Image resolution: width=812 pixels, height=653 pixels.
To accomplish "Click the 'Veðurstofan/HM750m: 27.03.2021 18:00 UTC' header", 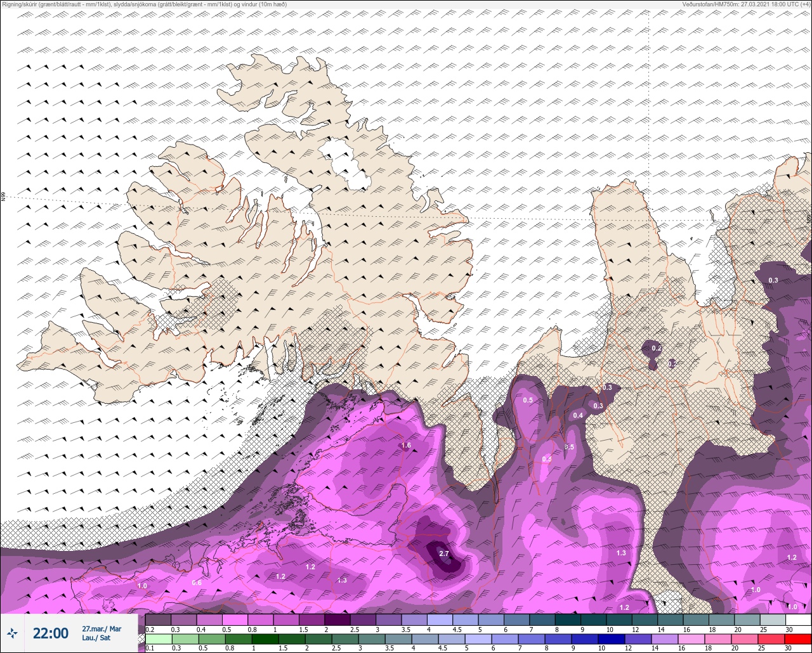I will (747, 4).
